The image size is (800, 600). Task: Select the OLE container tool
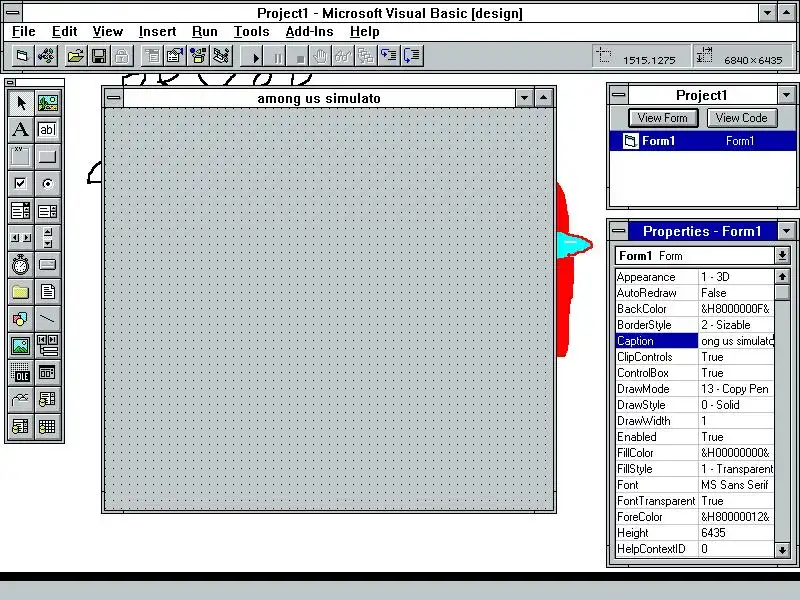[20, 373]
